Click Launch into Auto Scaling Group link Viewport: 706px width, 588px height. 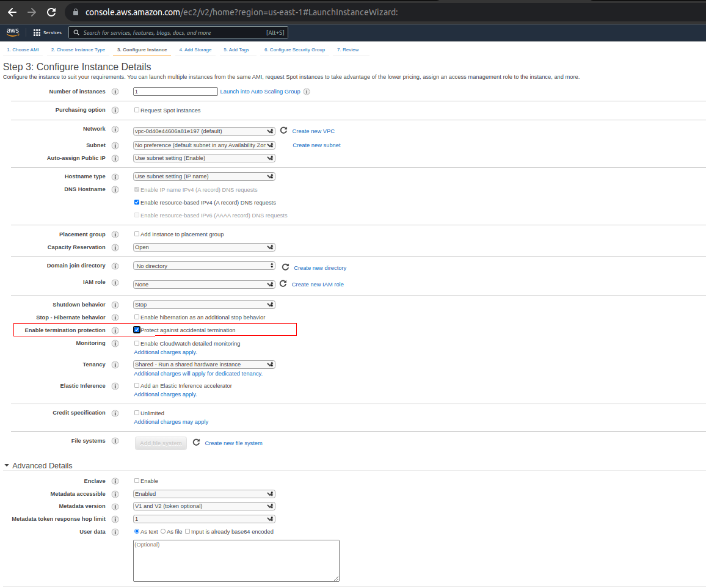(x=260, y=92)
